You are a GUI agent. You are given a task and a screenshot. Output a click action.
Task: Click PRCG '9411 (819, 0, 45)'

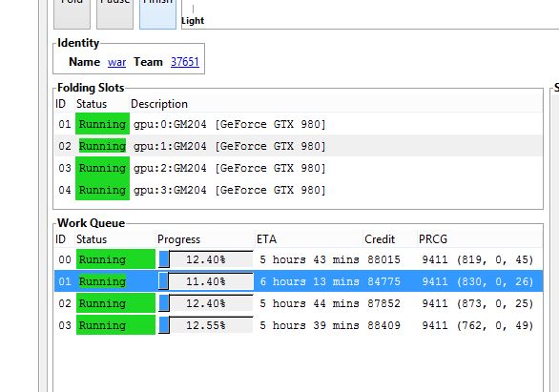coord(478,259)
